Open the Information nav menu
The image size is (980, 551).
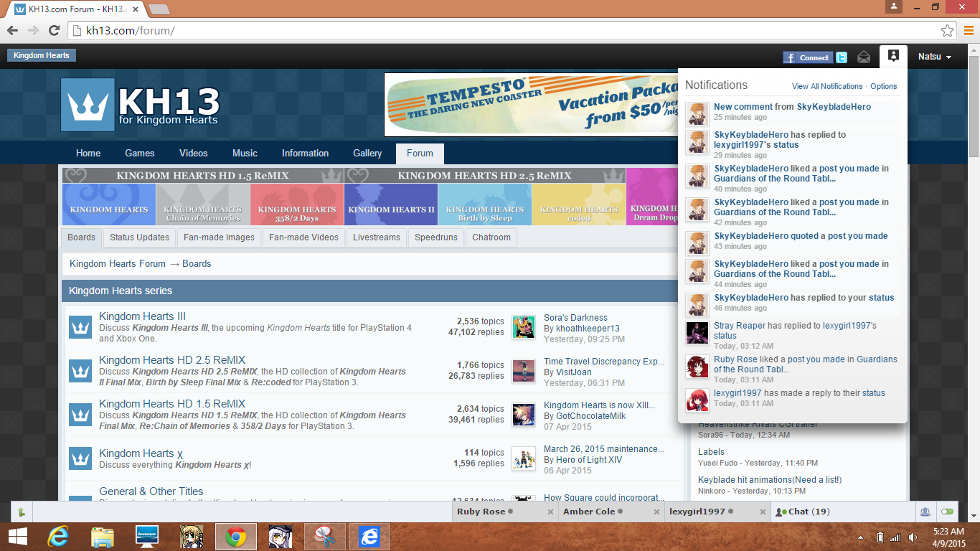[306, 153]
